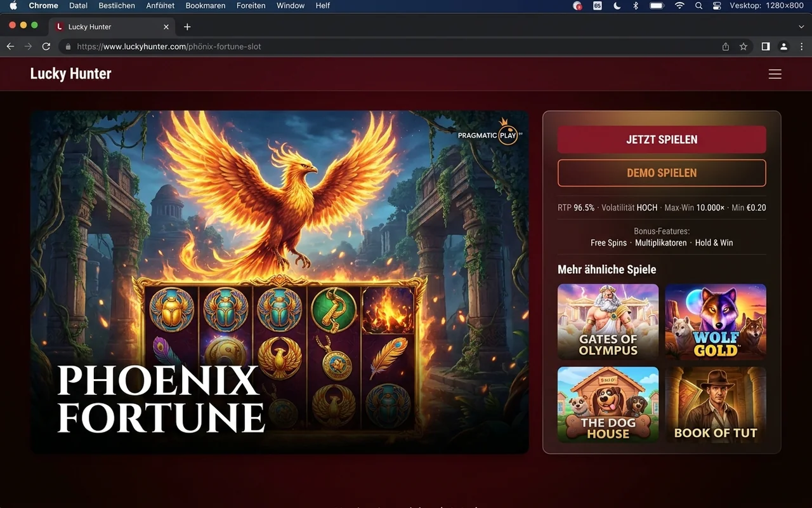The image size is (812, 508).
Task: Click the DEMO SPIELEN button
Action: (x=662, y=173)
